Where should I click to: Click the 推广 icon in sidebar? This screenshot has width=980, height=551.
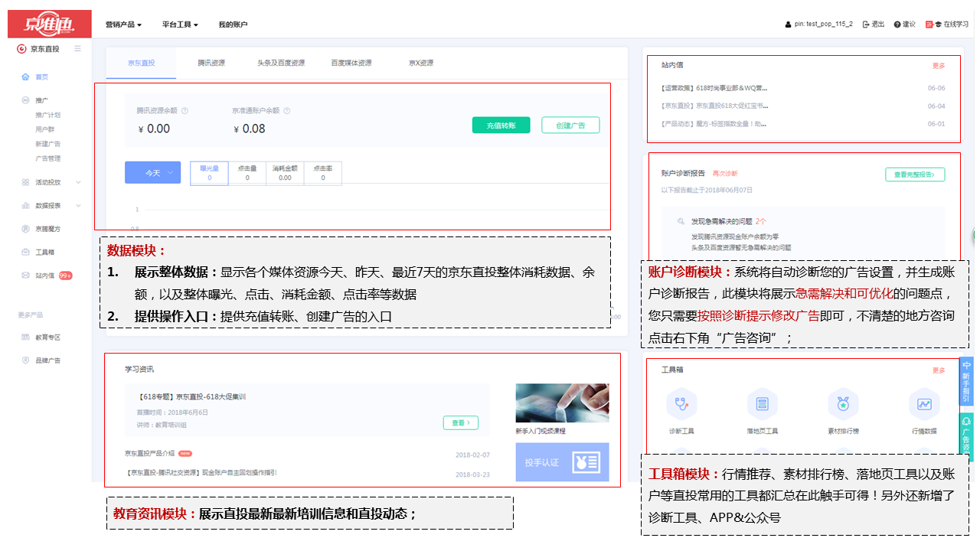[26, 100]
